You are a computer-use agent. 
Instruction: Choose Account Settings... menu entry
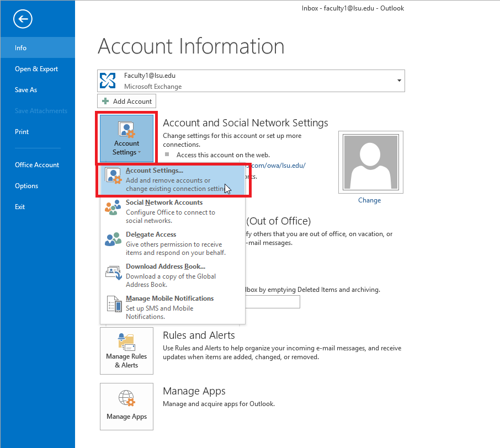[x=173, y=179]
